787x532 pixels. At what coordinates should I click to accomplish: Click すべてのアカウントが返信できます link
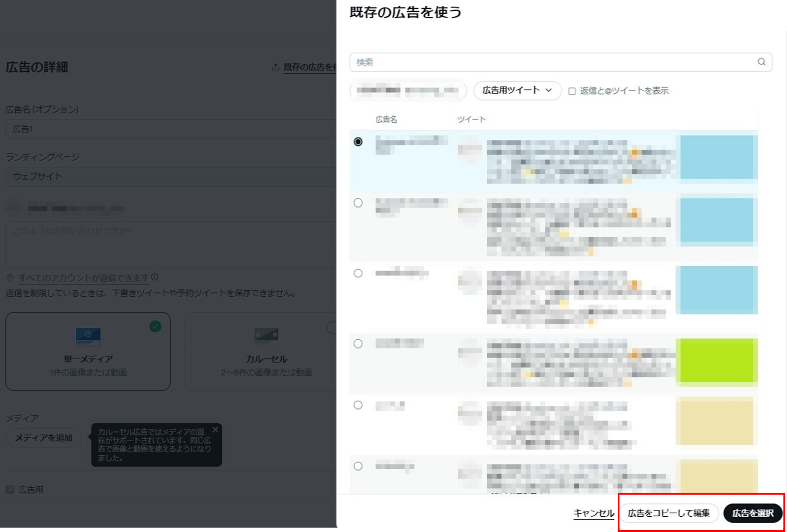click(x=83, y=278)
